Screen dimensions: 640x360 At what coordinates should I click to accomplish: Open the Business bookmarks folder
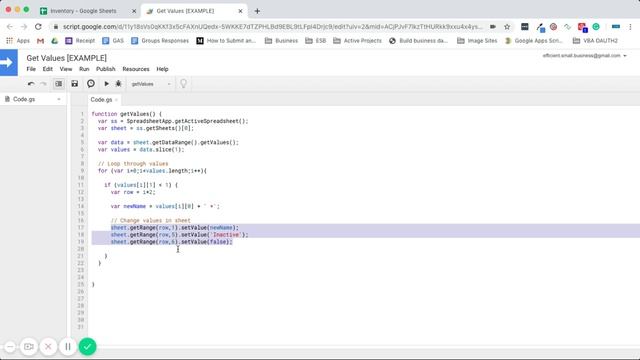(x=281, y=40)
